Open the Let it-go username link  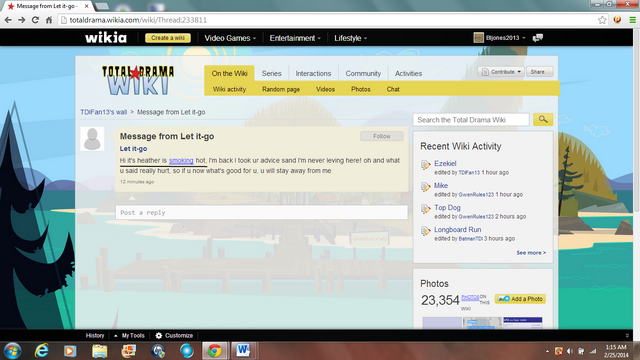coord(133,149)
